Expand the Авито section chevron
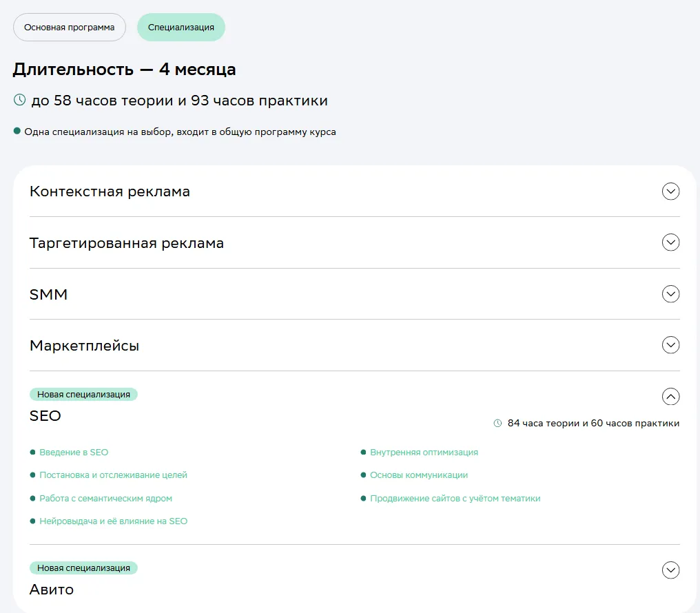Image resolution: width=700 pixels, height=613 pixels. (x=670, y=570)
